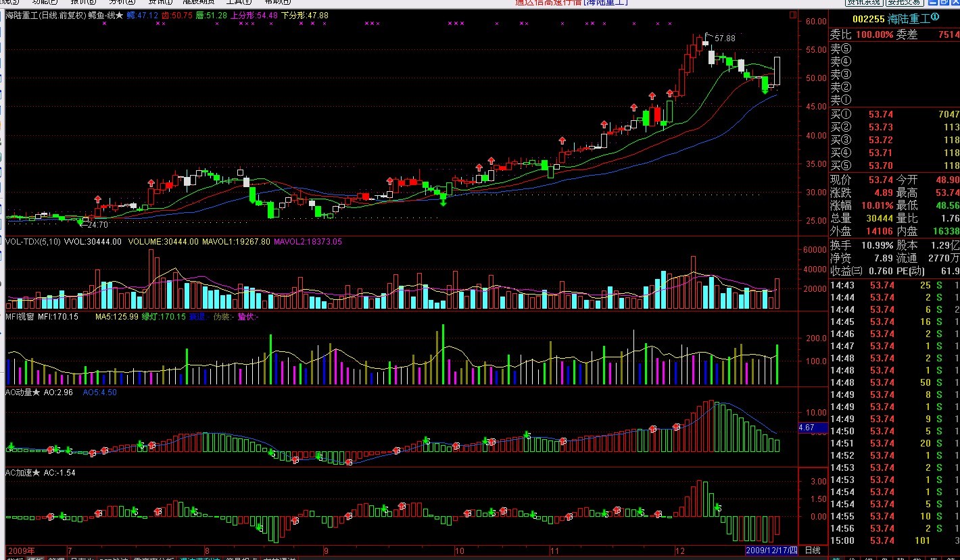This screenshot has height=560, width=960.
Task: Select the 买⑤ row at 53.70
Action: point(895,166)
